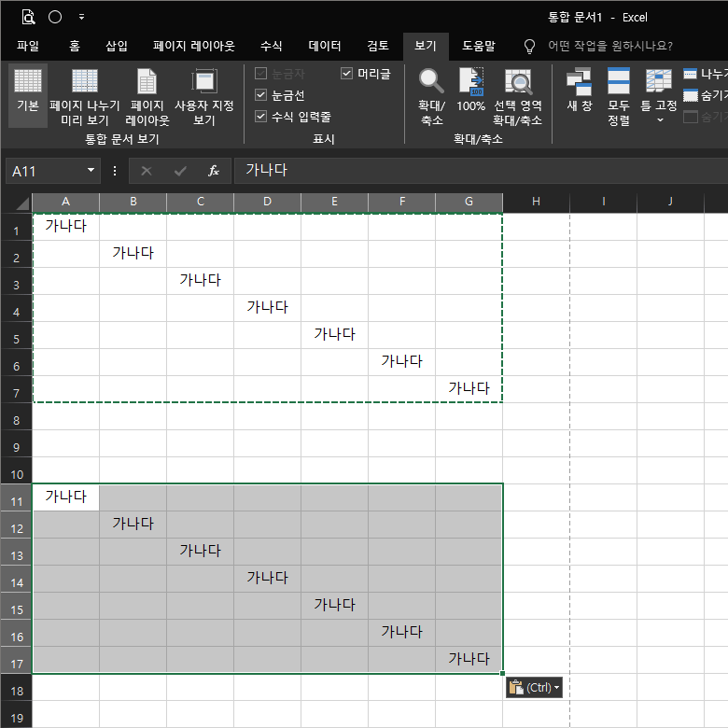This screenshot has height=728, width=728.
Task: Open 페이지 나누기 미리 보기 view
Action: click(85, 95)
